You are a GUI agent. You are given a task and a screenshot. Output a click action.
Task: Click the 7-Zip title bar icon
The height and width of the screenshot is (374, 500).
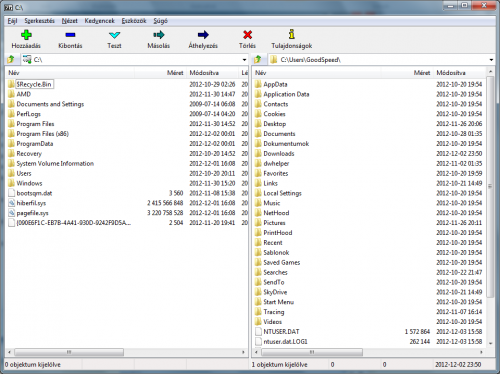8,7
